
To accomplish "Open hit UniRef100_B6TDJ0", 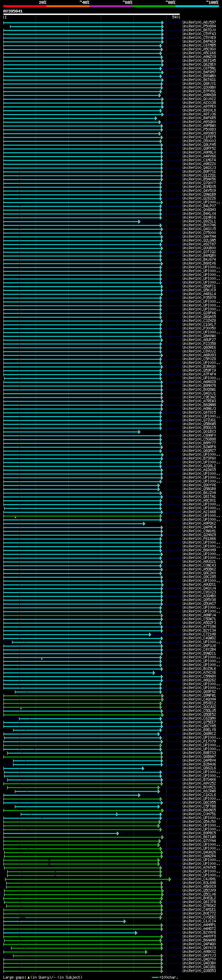I will coord(199,30).
